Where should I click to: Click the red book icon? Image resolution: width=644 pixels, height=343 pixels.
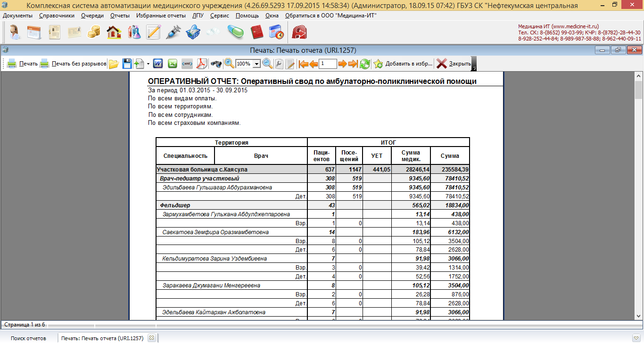click(256, 32)
